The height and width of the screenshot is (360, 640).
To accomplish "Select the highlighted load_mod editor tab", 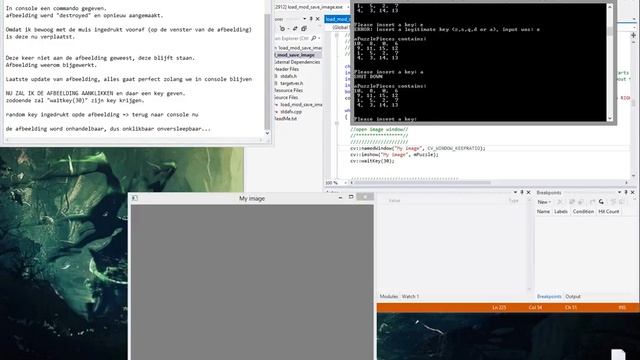I will 337,19.
